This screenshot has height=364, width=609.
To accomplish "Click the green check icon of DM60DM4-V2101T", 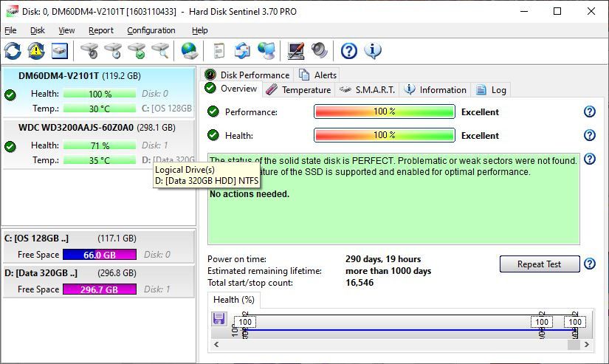I will point(10,95).
